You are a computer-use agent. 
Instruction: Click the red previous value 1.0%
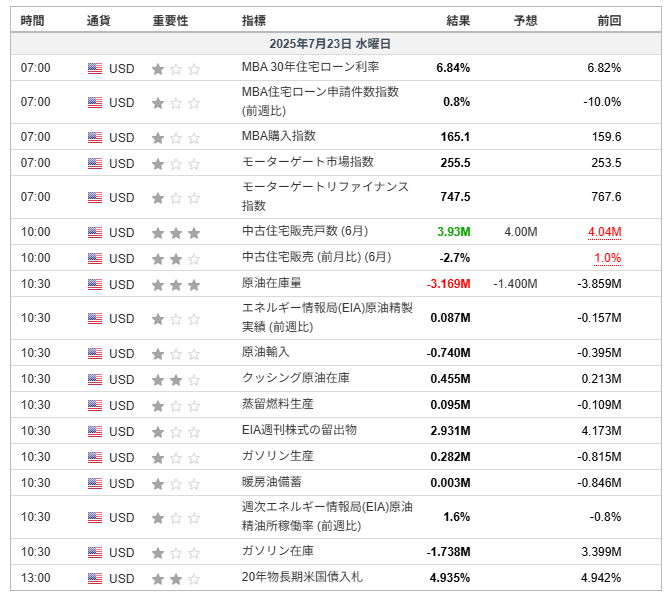608,258
